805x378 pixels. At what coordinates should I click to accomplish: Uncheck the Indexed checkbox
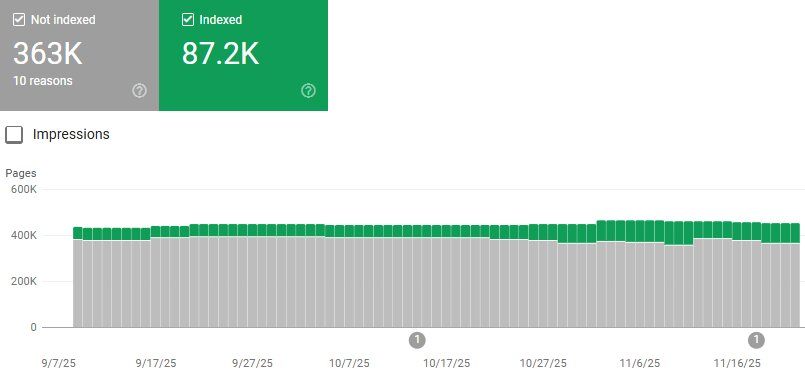(188, 20)
